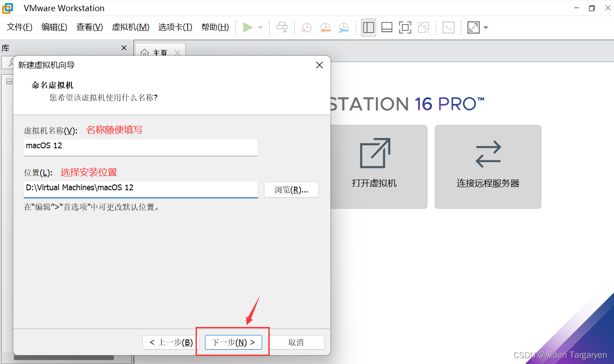Click the 浏览(R)... button
The image size is (614, 364).
click(291, 190)
